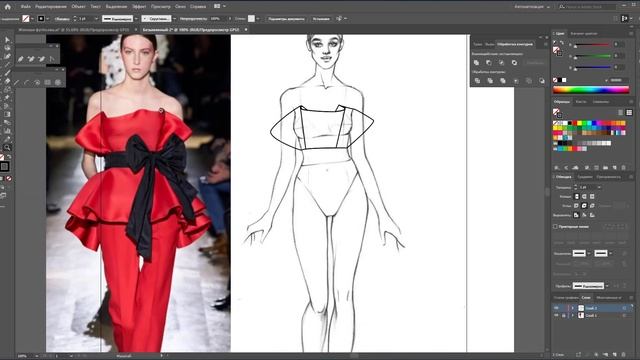
Task: Hide the top layer (Слой 2) eye
Action: click(x=556, y=308)
